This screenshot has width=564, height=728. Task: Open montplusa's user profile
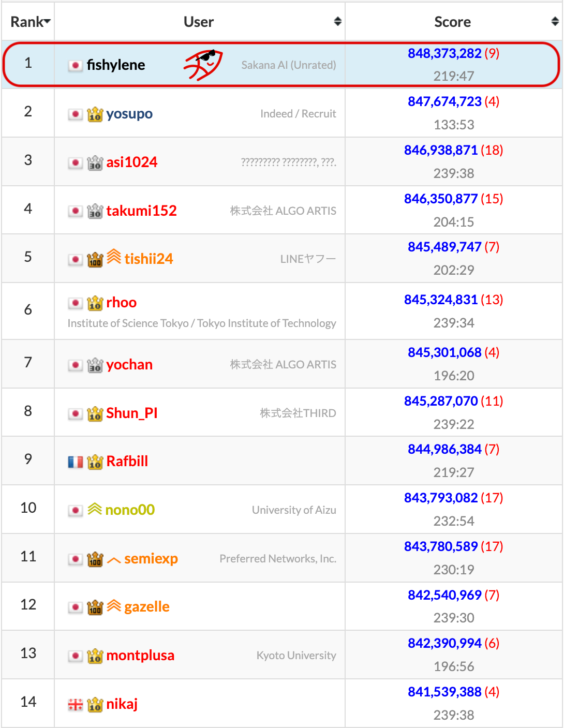(140, 656)
